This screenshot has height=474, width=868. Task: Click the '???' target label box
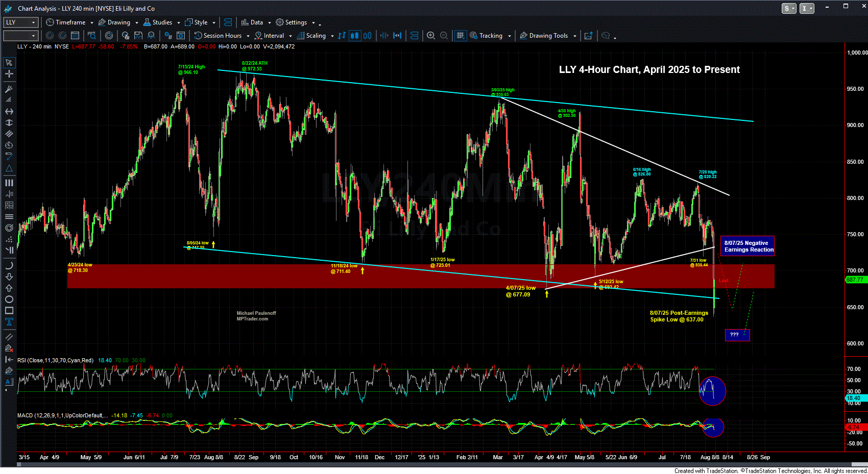coord(737,335)
